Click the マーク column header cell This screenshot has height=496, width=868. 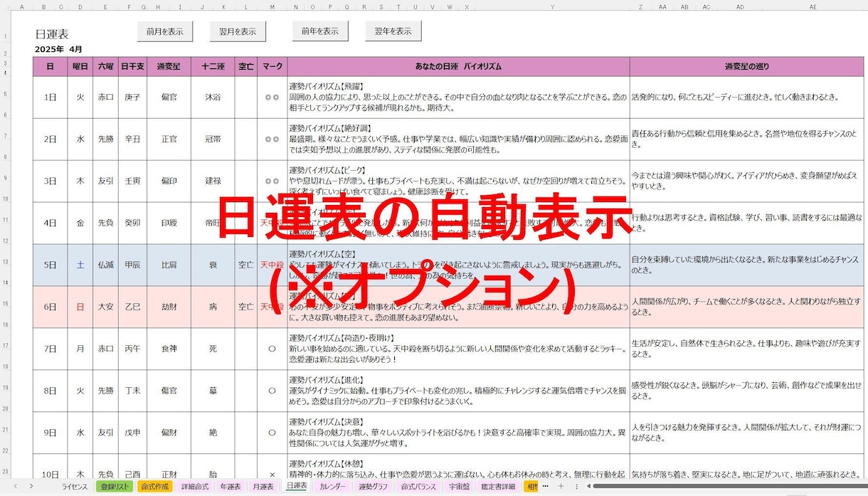(x=272, y=67)
